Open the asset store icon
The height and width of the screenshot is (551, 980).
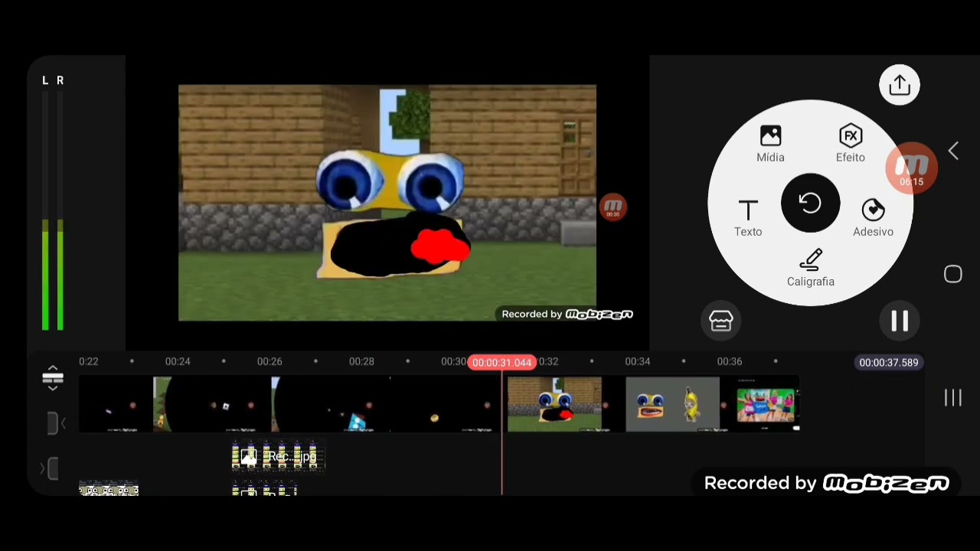coord(720,321)
